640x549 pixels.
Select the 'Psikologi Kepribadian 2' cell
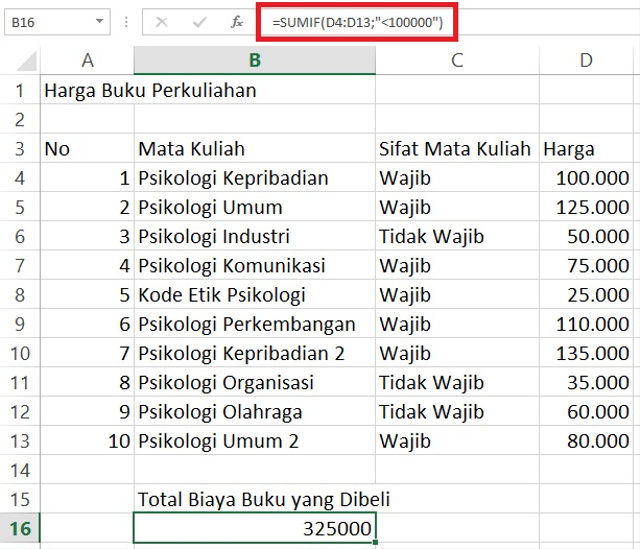(255, 353)
